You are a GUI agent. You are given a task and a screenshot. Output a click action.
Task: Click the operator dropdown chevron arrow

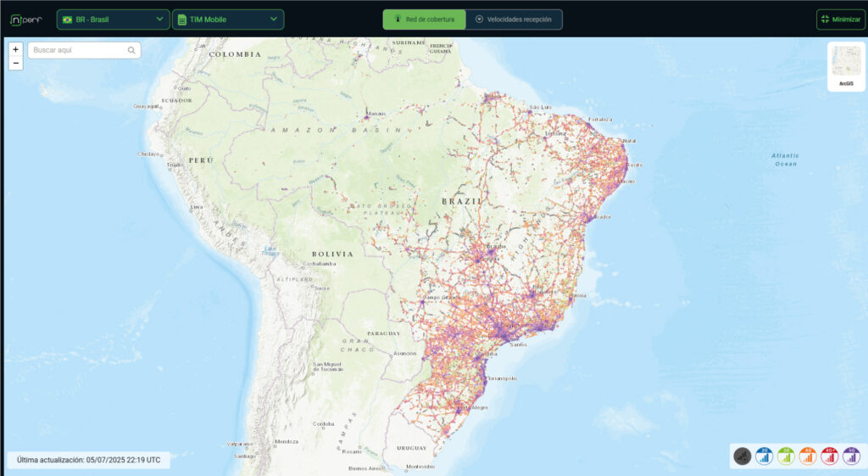tap(274, 19)
